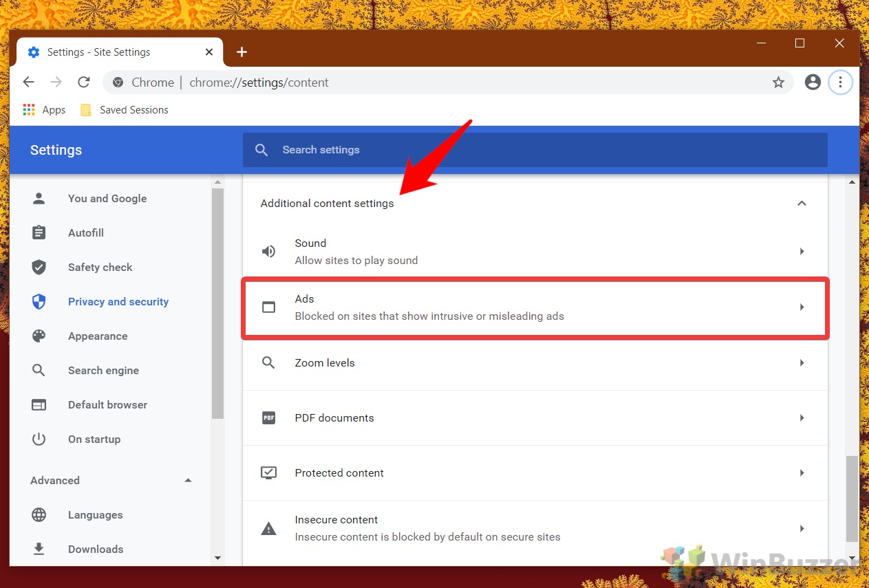Click the Search engine magnifier icon

point(39,370)
